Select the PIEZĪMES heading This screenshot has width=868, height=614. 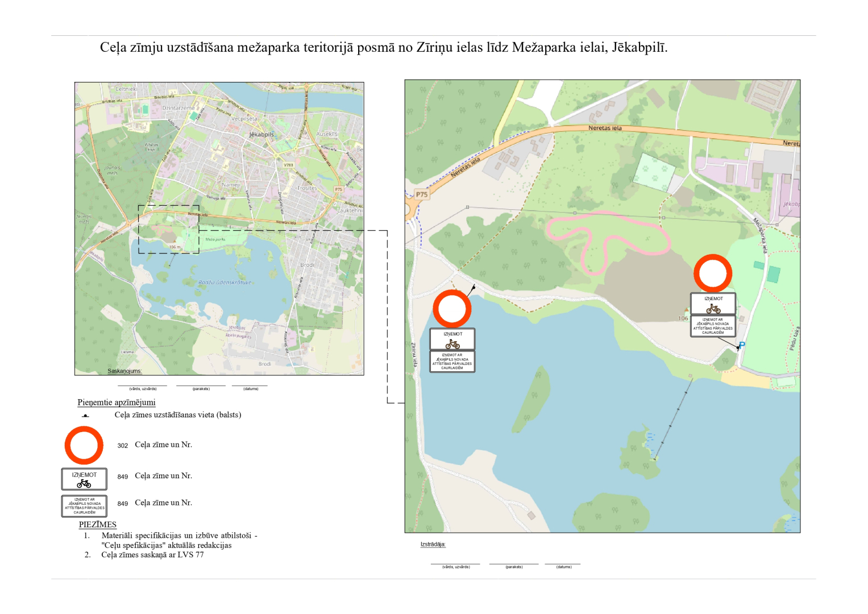point(97,525)
